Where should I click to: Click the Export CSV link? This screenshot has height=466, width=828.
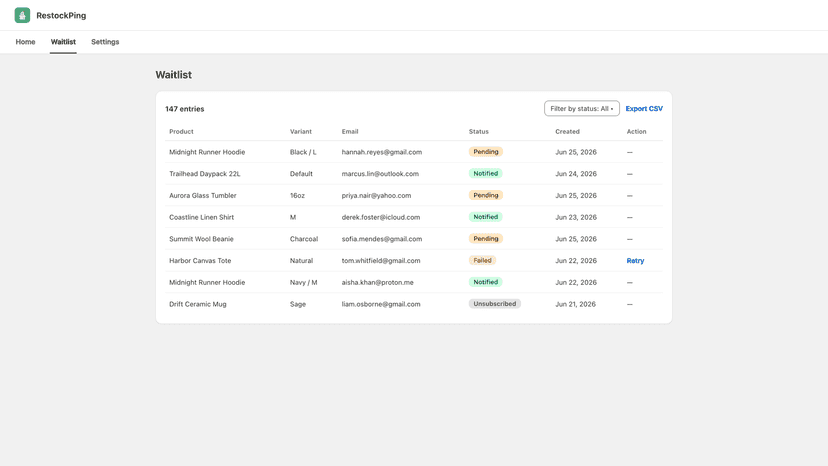pyautogui.click(x=644, y=108)
